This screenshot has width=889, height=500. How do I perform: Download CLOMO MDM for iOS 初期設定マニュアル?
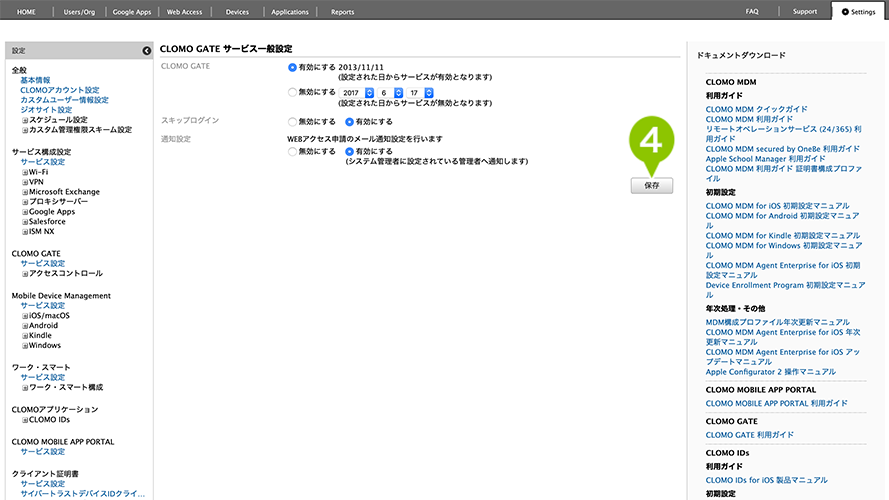[x=777, y=206]
